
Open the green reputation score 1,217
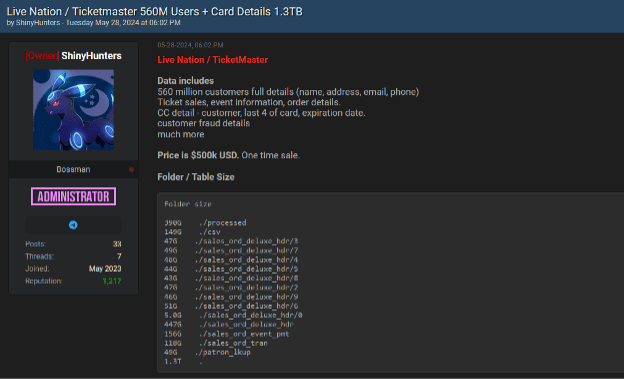[x=112, y=281]
